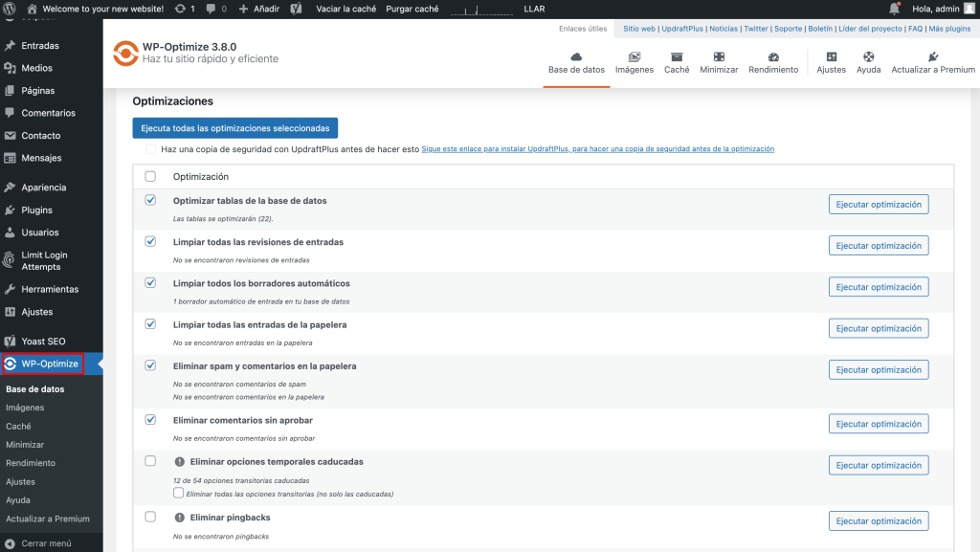Click the Contacto envelope icon
Image resolution: width=980 pixels, height=552 pixels.
click(x=10, y=136)
